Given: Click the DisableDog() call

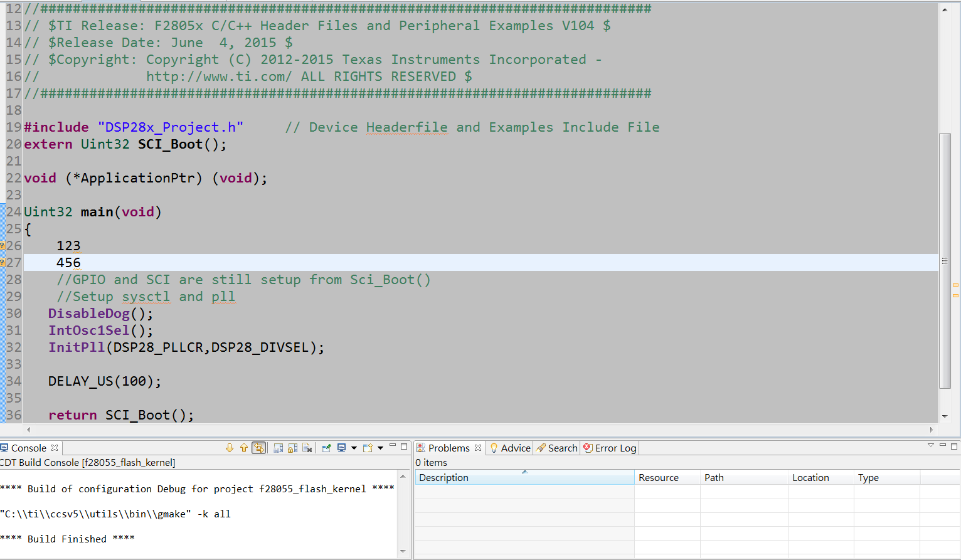Looking at the screenshot, I should [100, 314].
